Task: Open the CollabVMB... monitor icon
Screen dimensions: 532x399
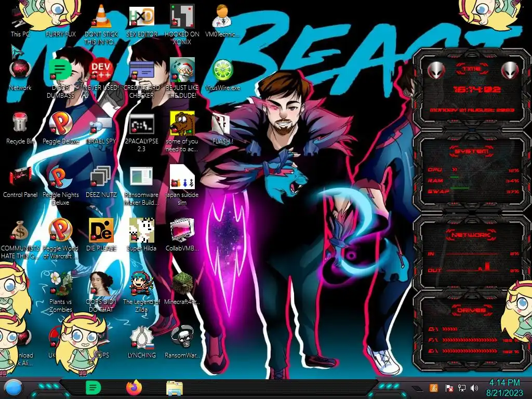Action: (x=182, y=235)
